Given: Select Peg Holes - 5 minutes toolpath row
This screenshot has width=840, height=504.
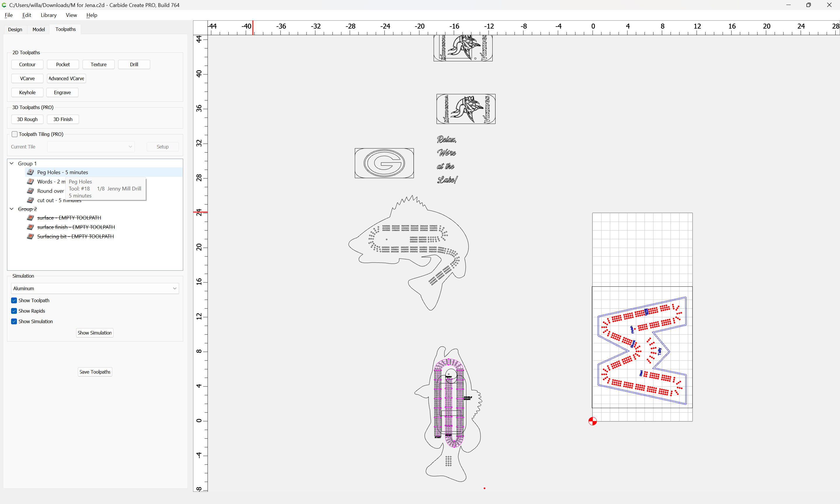Looking at the screenshot, I should click(104, 172).
